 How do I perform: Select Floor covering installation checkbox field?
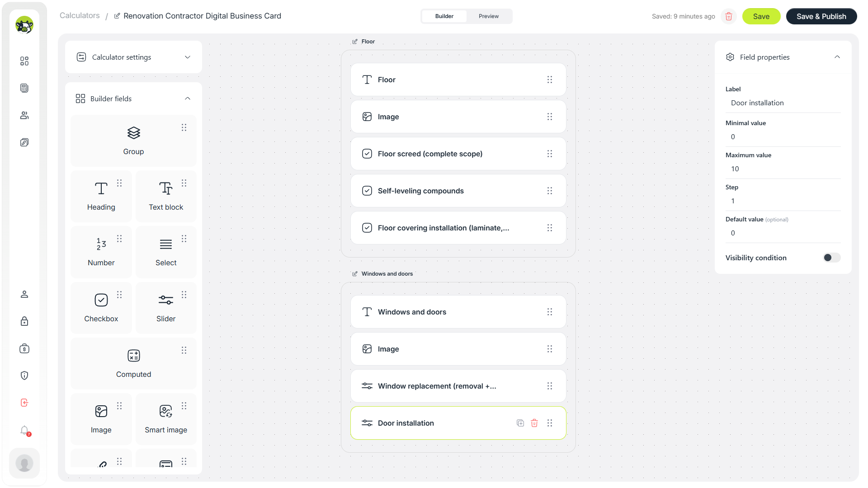click(x=458, y=228)
